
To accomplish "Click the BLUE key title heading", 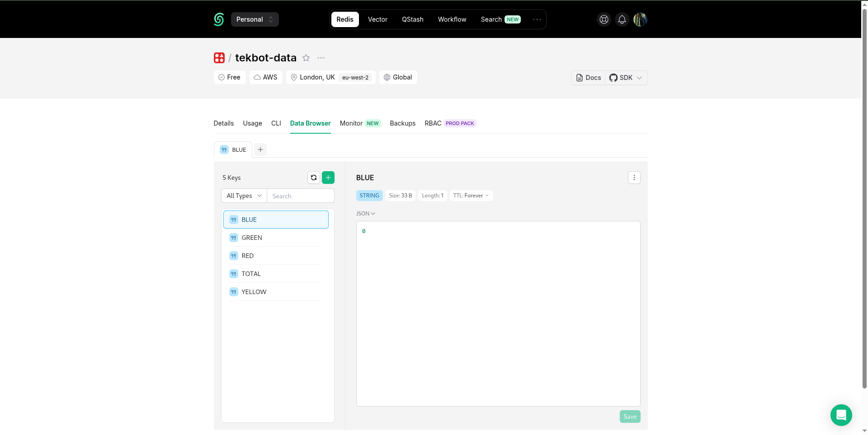I will pos(365,178).
